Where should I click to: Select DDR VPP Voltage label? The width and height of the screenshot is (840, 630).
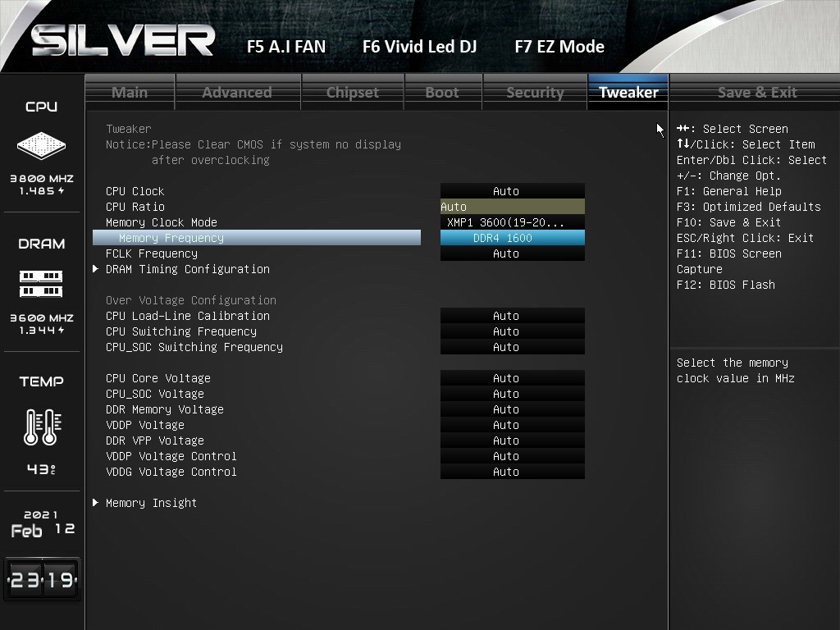[155, 441]
